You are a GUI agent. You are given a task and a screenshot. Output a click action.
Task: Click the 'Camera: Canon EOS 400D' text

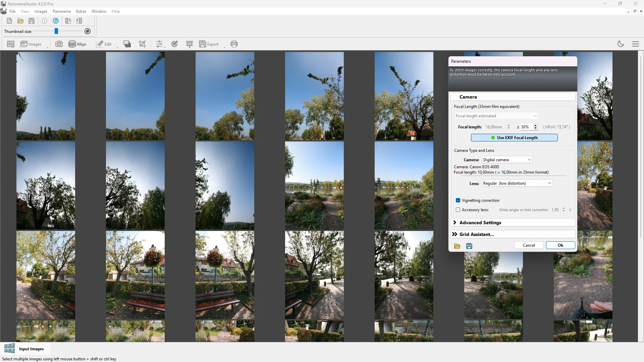(x=476, y=167)
